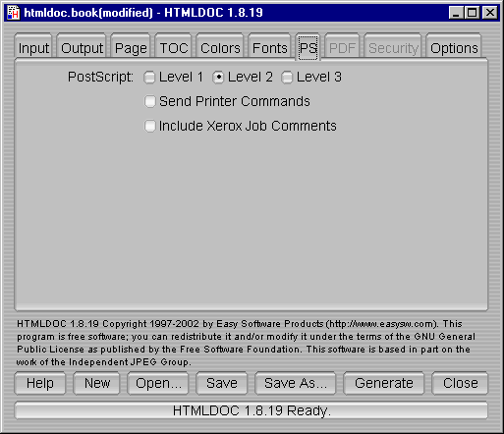Open the Colors tab
This screenshot has height=434, width=504.
[x=220, y=48]
